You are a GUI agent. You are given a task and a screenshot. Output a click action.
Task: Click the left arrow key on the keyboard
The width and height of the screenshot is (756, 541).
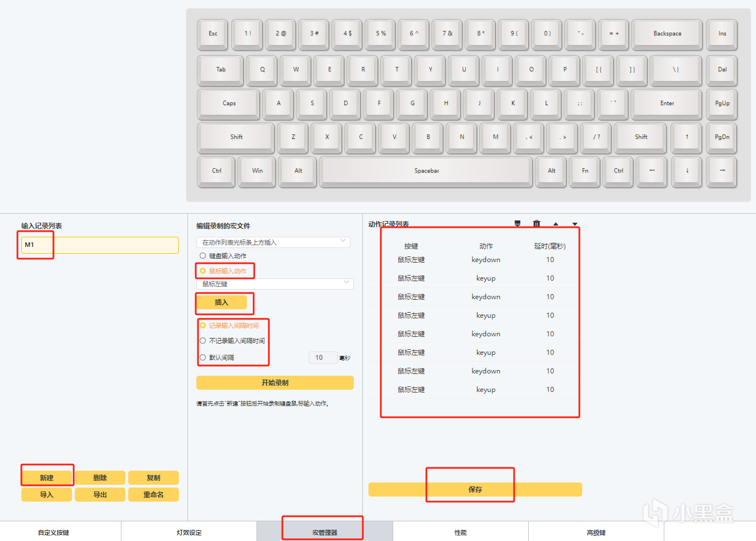(x=652, y=171)
